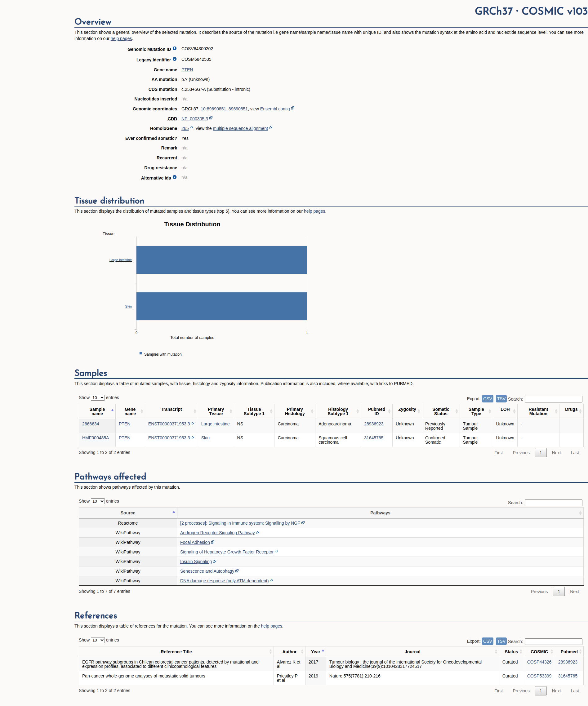Image resolution: width=588 pixels, height=706 pixels.
Task: Open Insulin Signaling pathway link
Action: point(196,562)
